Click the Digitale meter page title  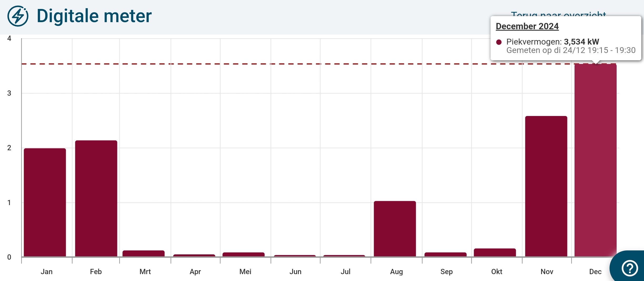[94, 16]
